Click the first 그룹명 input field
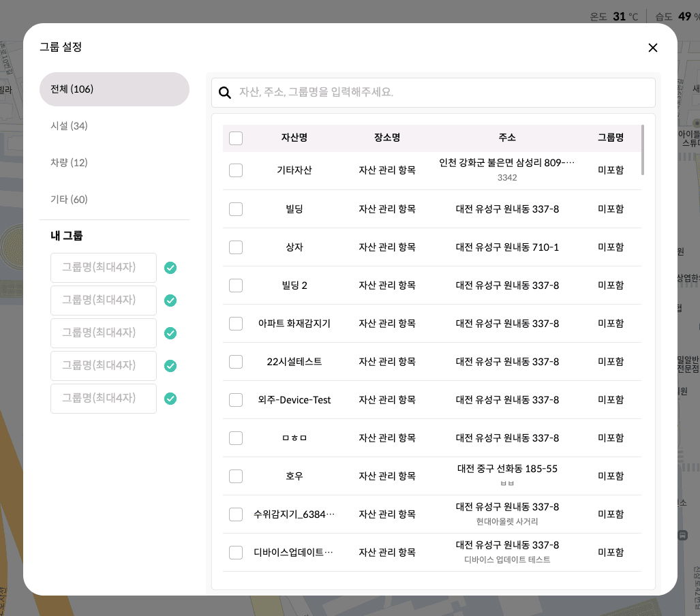700x616 pixels. [x=104, y=267]
